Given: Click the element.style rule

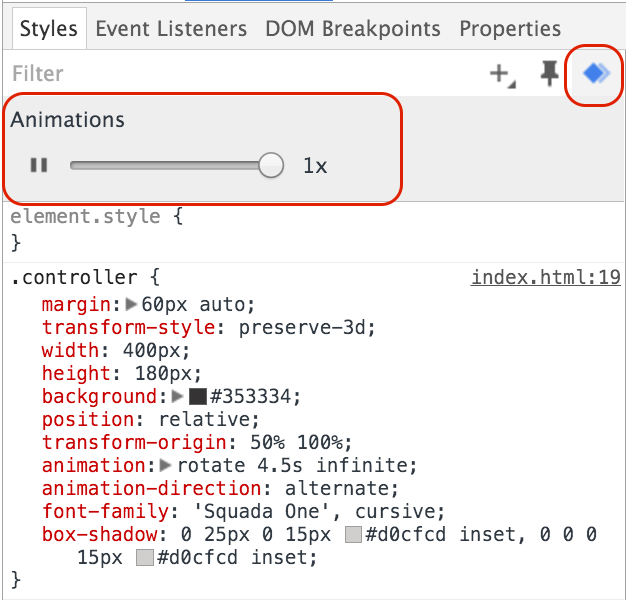Looking at the screenshot, I should point(84,216).
